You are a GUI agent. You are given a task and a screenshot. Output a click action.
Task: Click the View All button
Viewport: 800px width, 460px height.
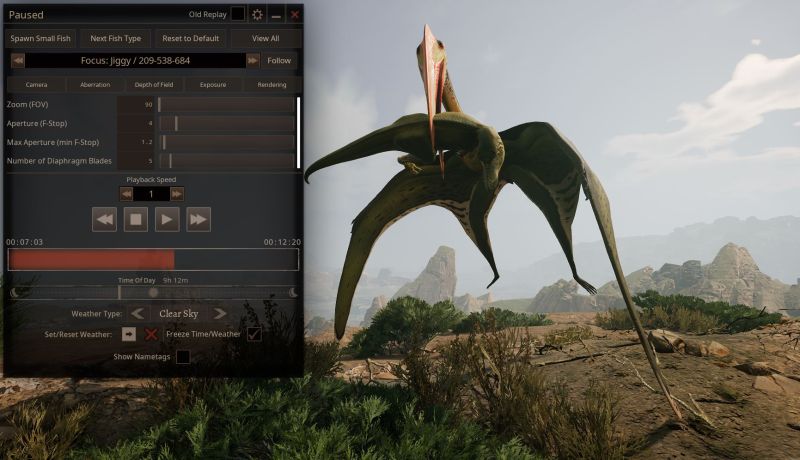265,38
